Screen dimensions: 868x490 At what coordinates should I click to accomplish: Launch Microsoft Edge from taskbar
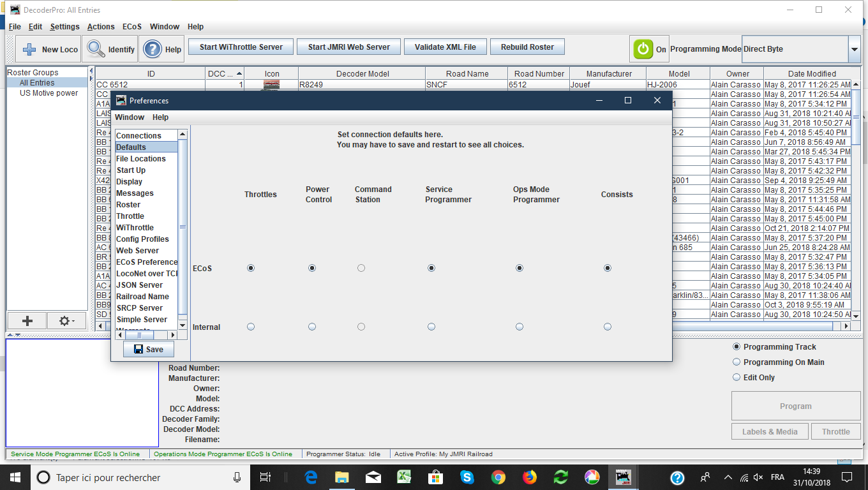(311, 477)
